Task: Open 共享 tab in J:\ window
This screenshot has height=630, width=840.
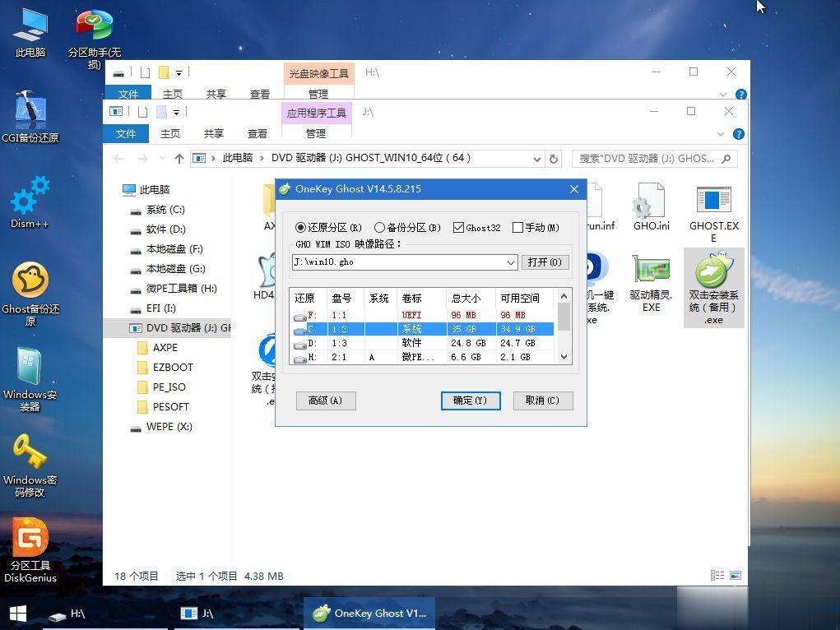Action: (x=213, y=133)
